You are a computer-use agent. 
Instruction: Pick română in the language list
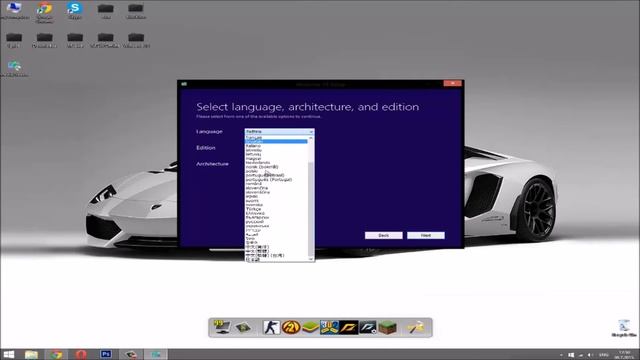click(x=276, y=184)
